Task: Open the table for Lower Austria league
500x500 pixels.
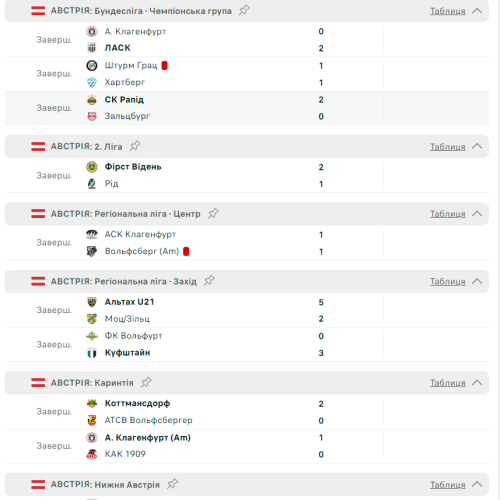Action: [447, 484]
